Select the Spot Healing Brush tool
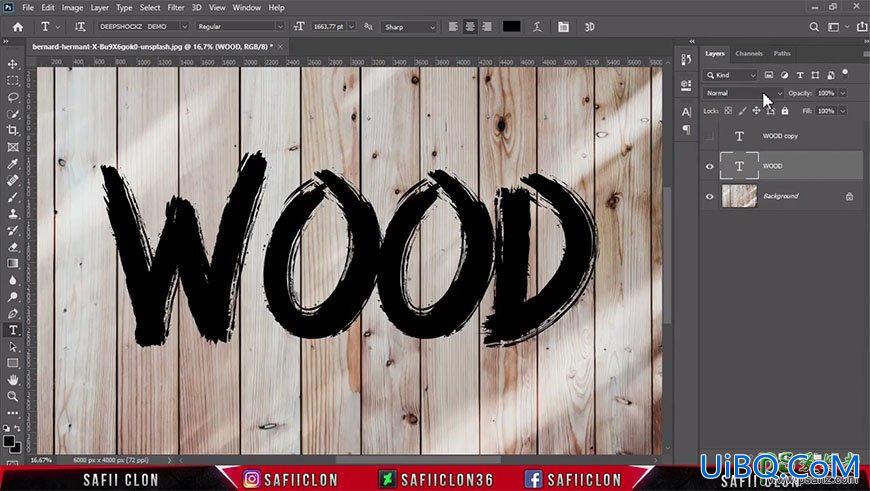 coord(13,180)
